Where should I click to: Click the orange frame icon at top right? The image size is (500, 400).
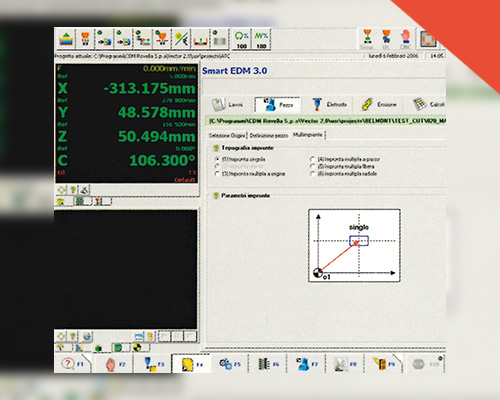[428, 39]
